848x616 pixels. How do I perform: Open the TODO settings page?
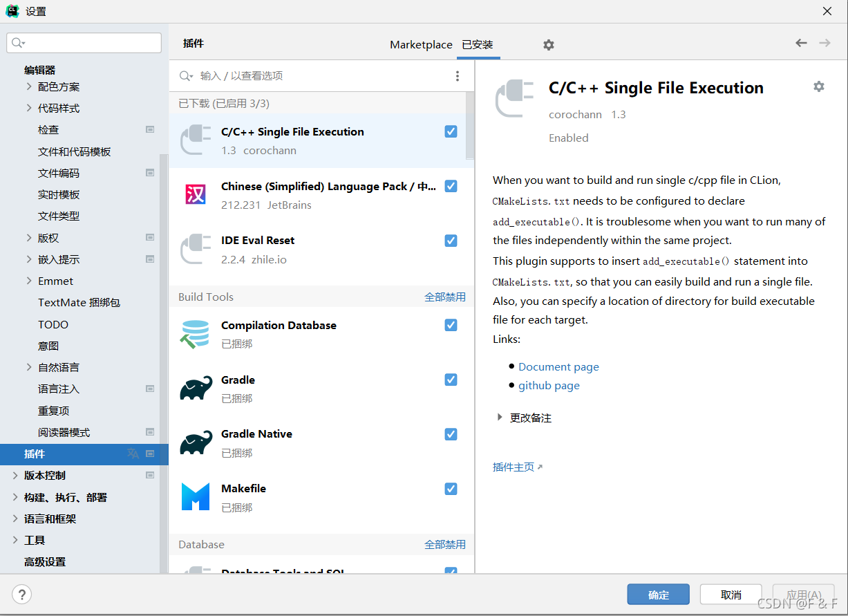[53, 324]
